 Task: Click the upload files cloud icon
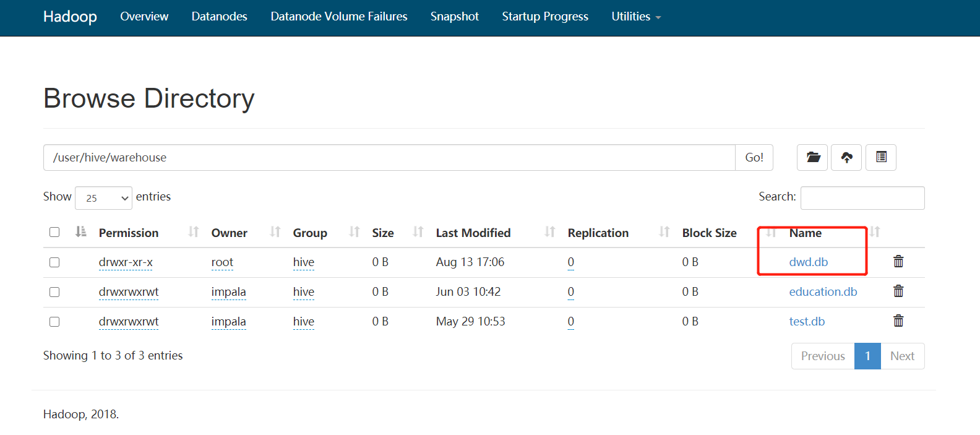846,157
